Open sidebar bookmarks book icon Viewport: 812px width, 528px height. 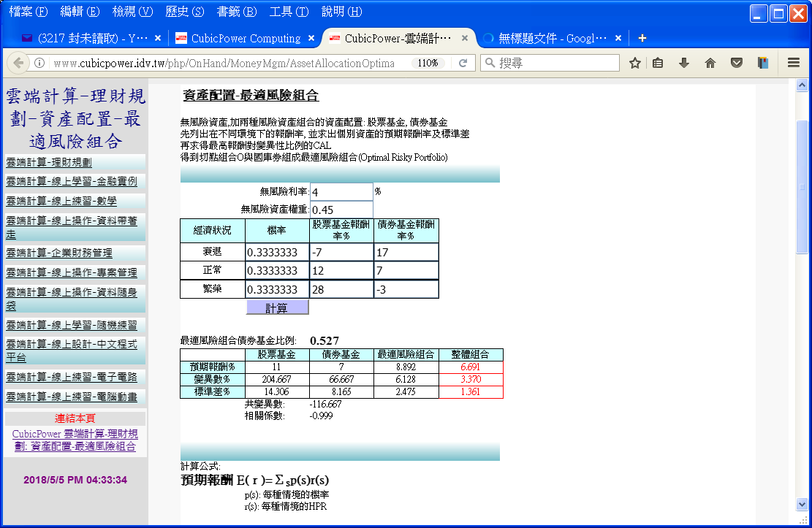[763, 63]
